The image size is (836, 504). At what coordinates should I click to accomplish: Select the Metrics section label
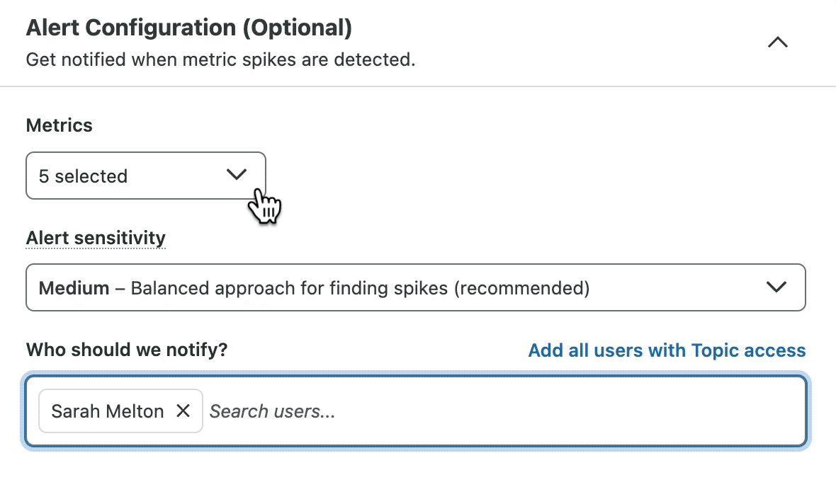pyautogui.click(x=59, y=125)
